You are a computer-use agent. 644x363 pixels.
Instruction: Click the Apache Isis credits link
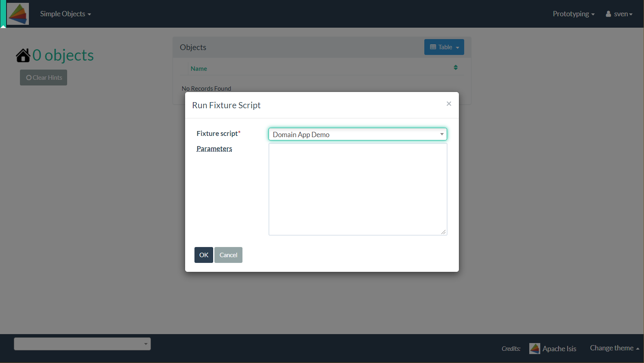559,349
